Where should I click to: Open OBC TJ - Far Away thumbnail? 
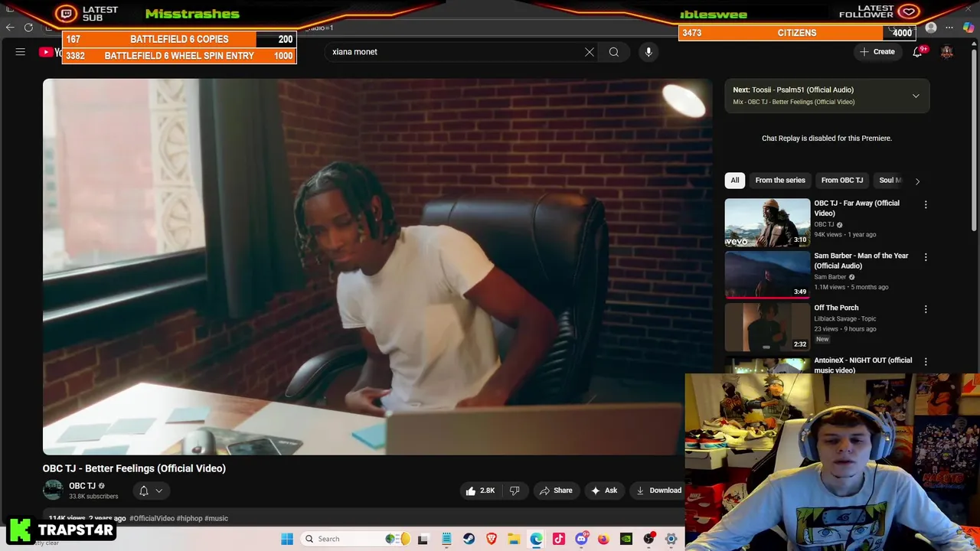[x=767, y=223]
